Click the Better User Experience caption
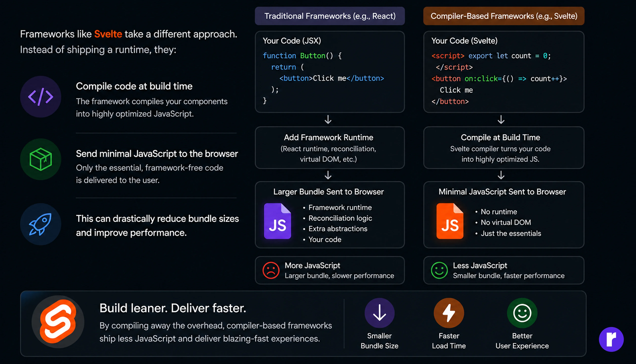This screenshot has width=636, height=364. point(522,341)
